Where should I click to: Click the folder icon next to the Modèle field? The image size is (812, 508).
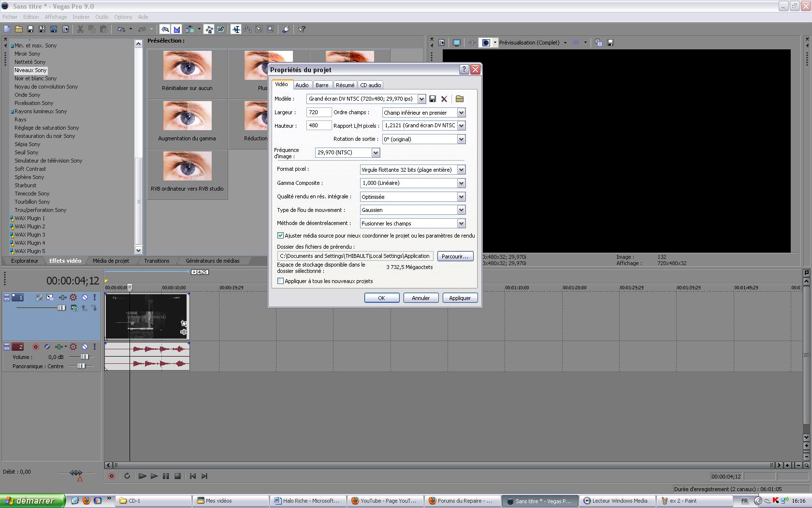[460, 99]
